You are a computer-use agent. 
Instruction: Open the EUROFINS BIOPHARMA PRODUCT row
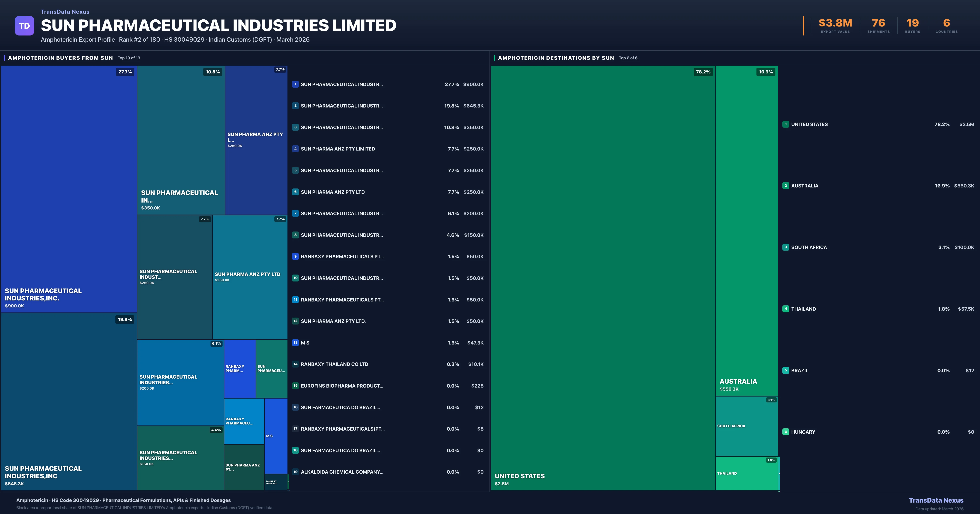coord(342,386)
